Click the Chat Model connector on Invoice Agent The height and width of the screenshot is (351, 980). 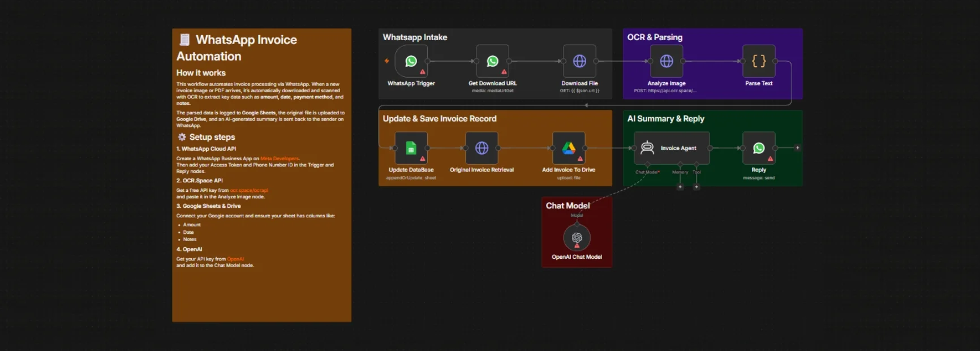click(648, 165)
